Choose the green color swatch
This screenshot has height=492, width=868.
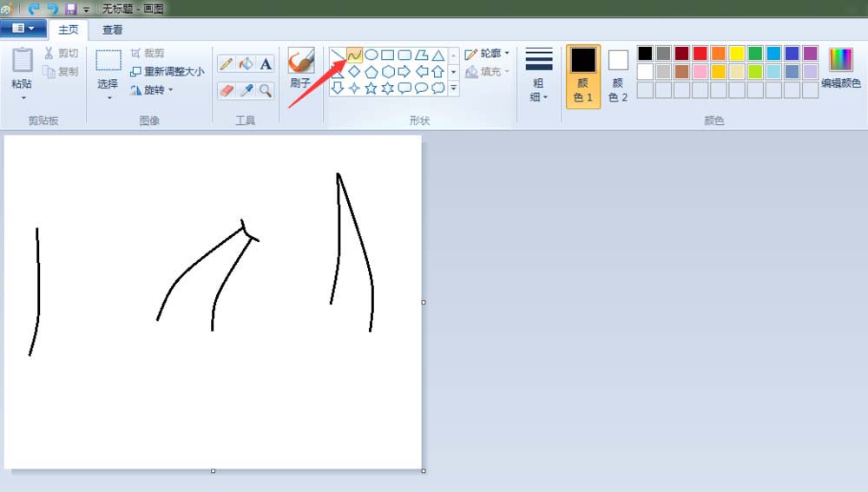click(x=755, y=53)
